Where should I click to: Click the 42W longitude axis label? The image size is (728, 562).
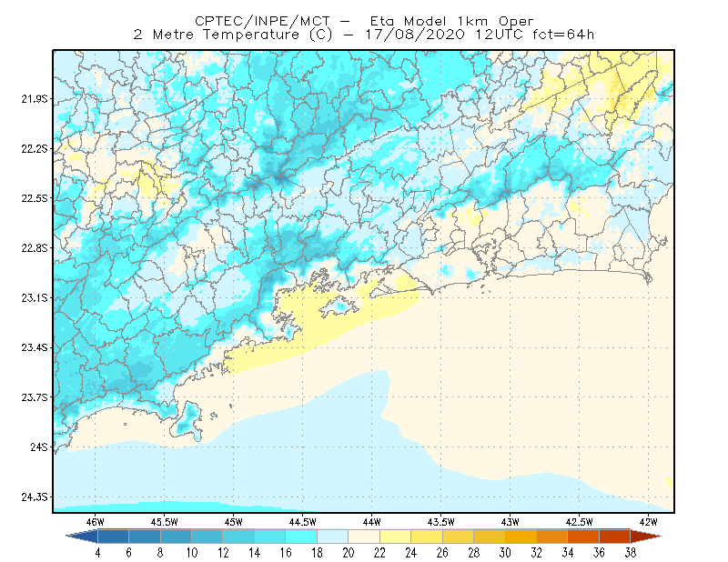click(x=648, y=522)
